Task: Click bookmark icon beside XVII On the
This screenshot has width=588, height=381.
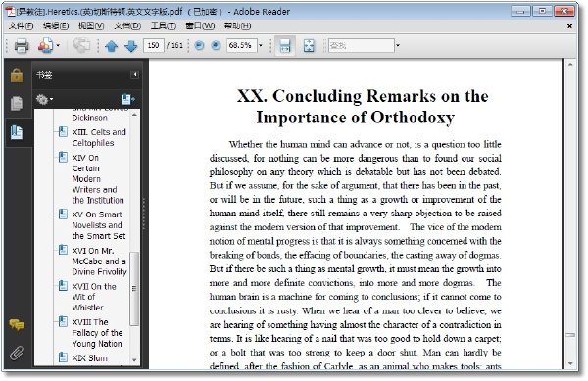Action: point(63,286)
